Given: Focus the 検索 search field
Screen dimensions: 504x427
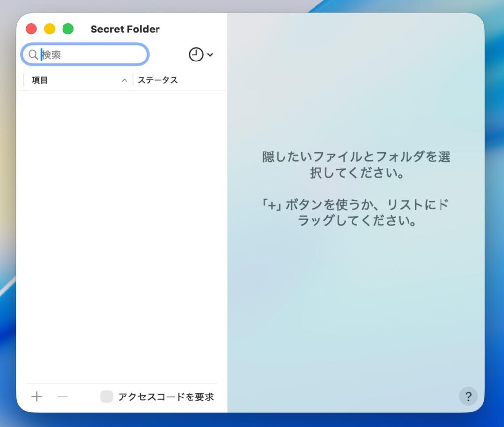Looking at the screenshot, I should pyautogui.click(x=91, y=55).
